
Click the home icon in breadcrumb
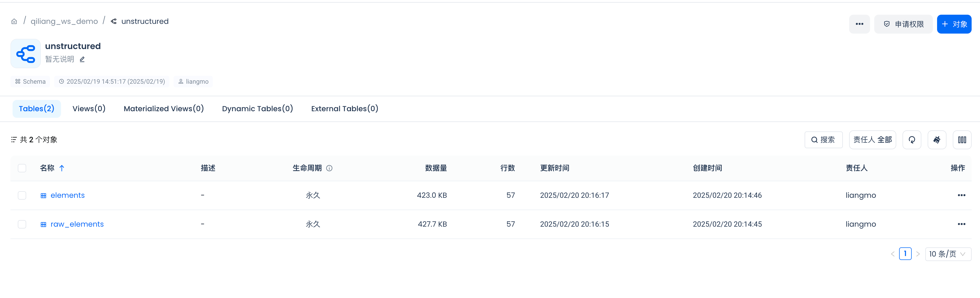point(14,21)
